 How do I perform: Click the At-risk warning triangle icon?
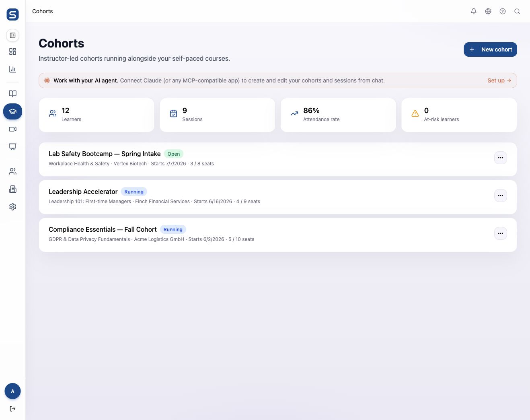(x=415, y=114)
